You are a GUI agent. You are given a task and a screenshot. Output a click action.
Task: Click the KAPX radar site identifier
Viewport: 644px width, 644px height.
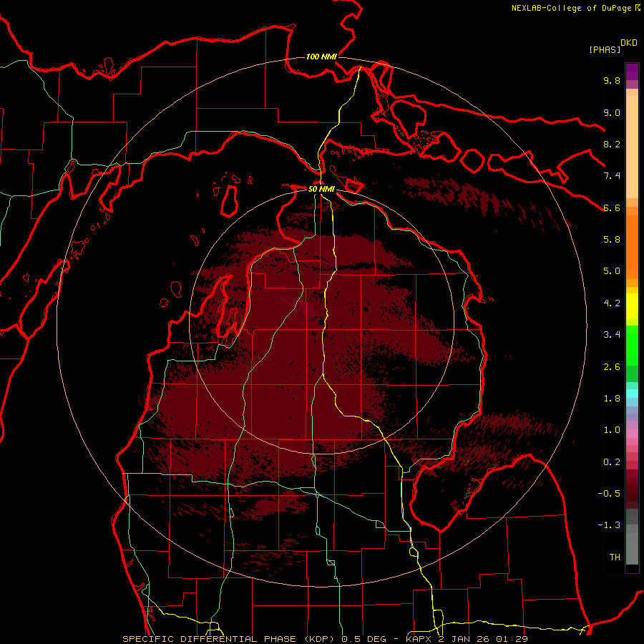(x=418, y=639)
